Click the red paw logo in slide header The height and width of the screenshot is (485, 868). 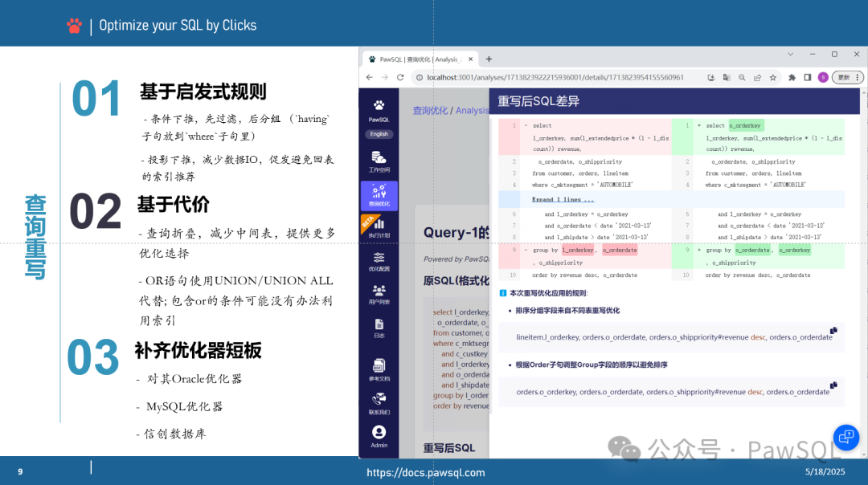74,26
